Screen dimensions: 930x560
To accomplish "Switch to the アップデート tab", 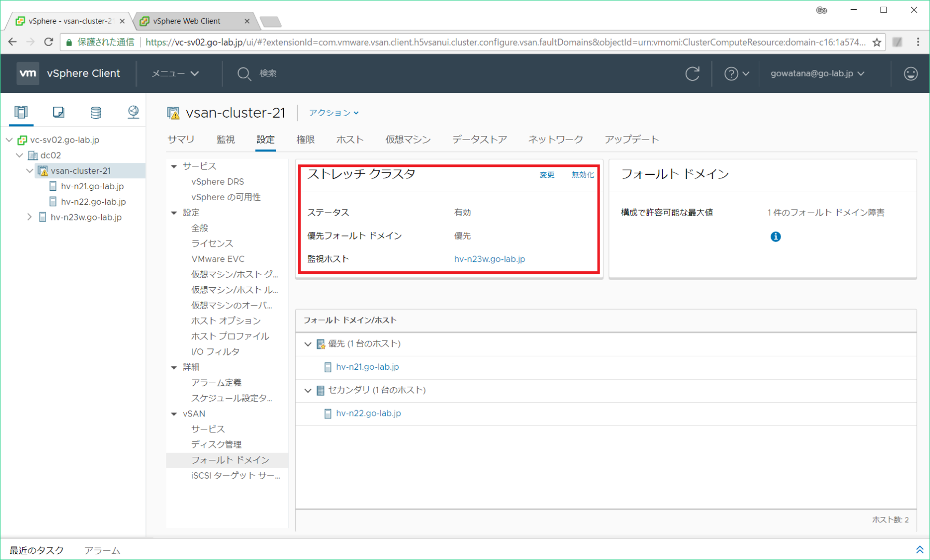I will coord(631,139).
